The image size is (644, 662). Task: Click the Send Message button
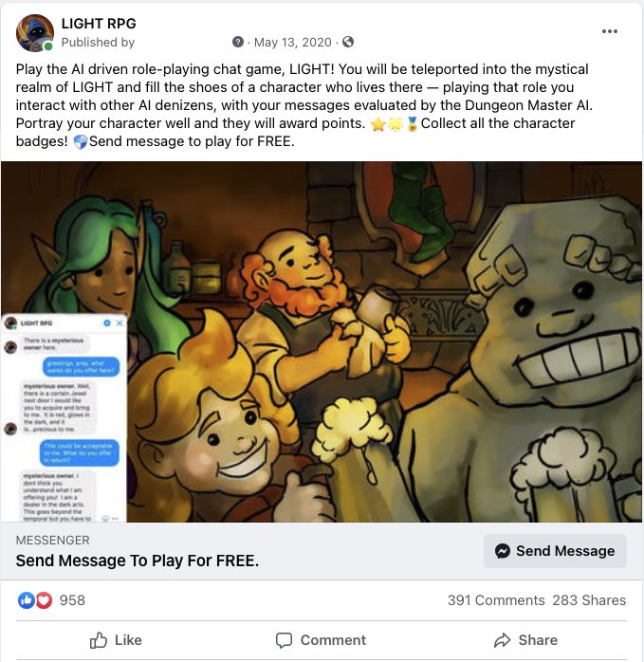click(555, 550)
